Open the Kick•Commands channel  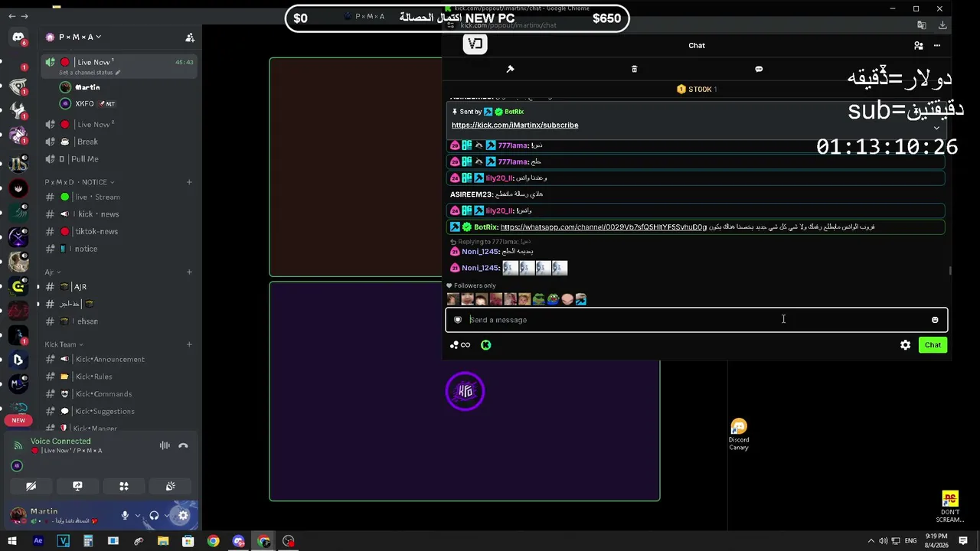119,394
